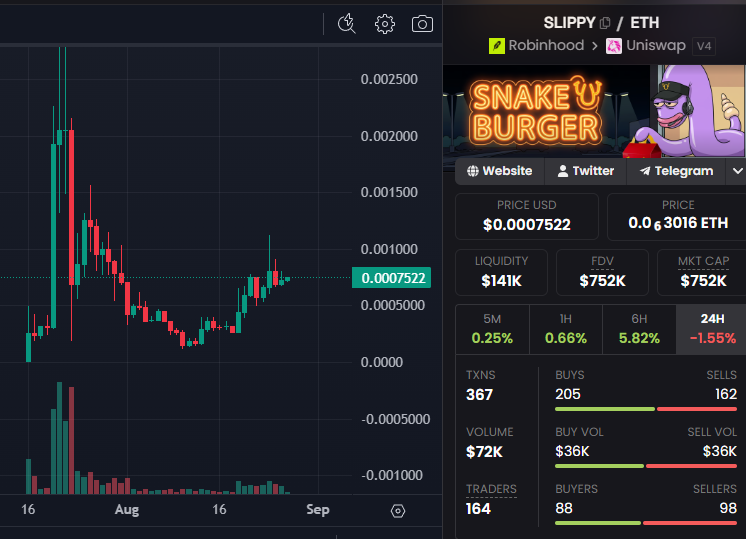The width and height of the screenshot is (746, 539).
Task: Click the FDV $752K box
Action: click(x=602, y=273)
